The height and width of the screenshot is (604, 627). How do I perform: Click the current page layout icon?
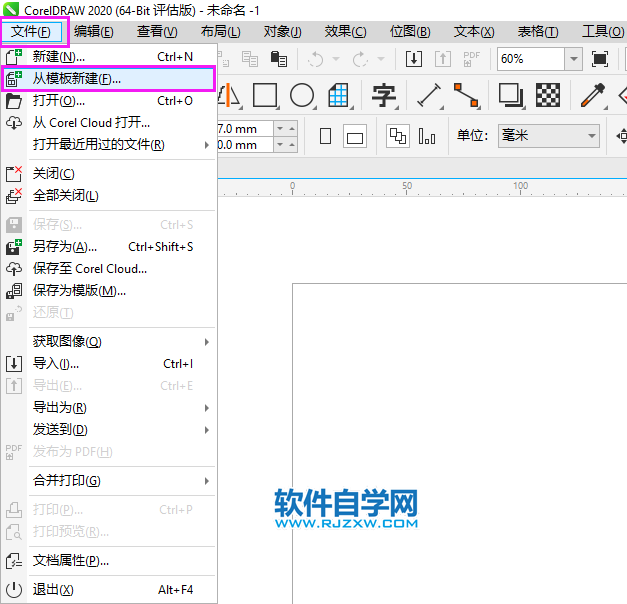[427, 136]
